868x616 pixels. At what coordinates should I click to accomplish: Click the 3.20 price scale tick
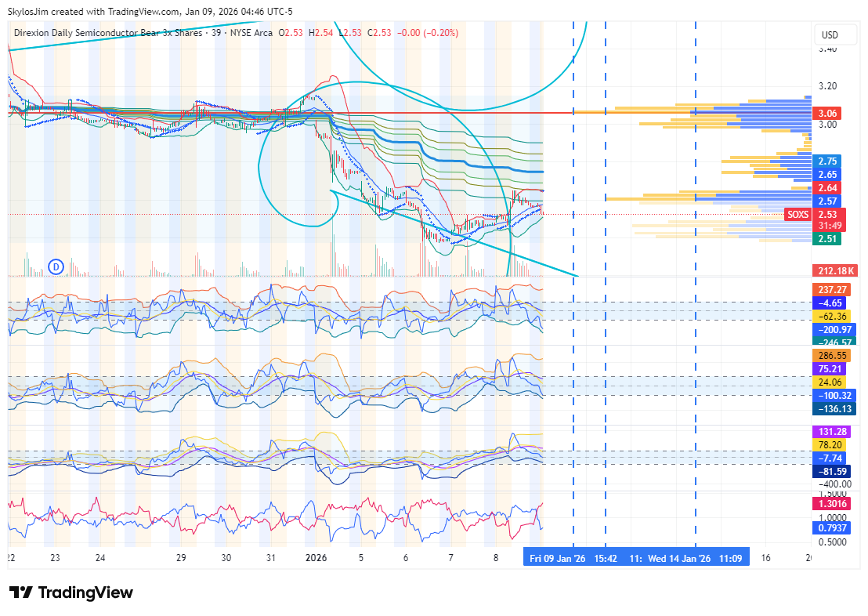click(827, 86)
